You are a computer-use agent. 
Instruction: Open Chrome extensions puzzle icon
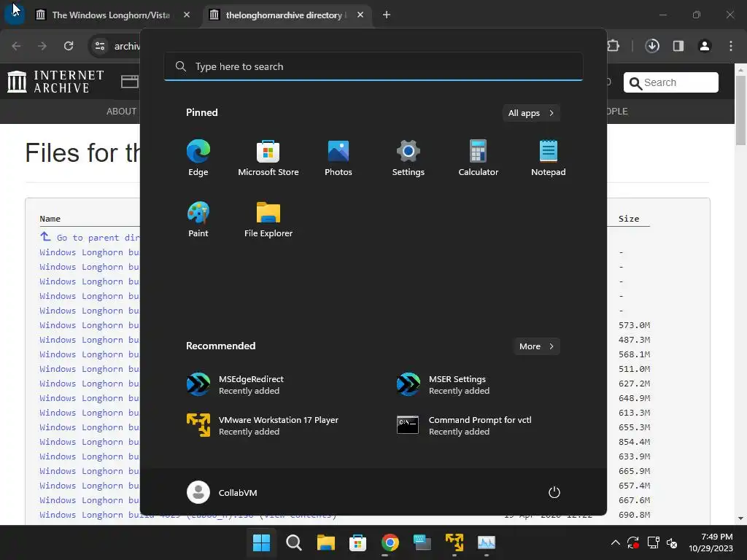click(613, 46)
